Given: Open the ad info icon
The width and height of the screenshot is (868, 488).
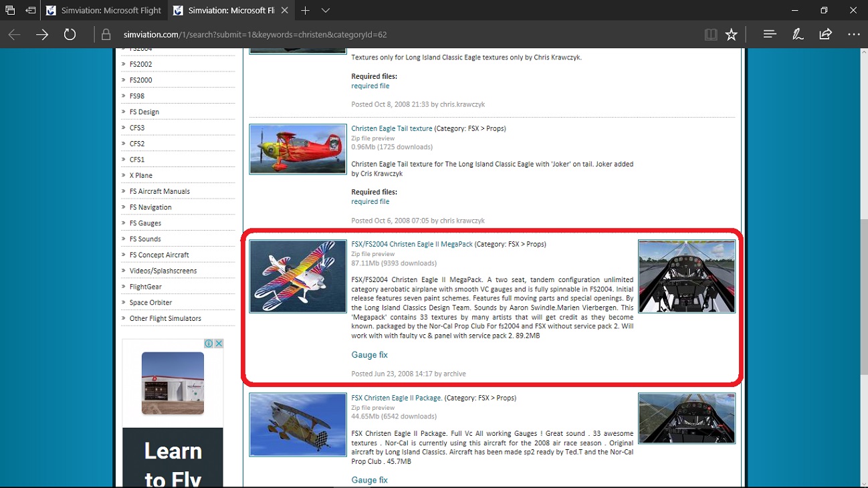Looking at the screenshot, I should point(209,344).
